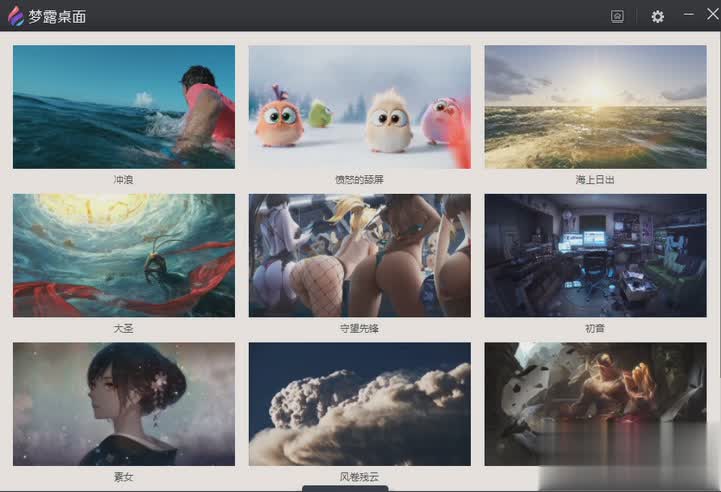Open settings via the gear icon
The image size is (721, 492).
tap(657, 16)
